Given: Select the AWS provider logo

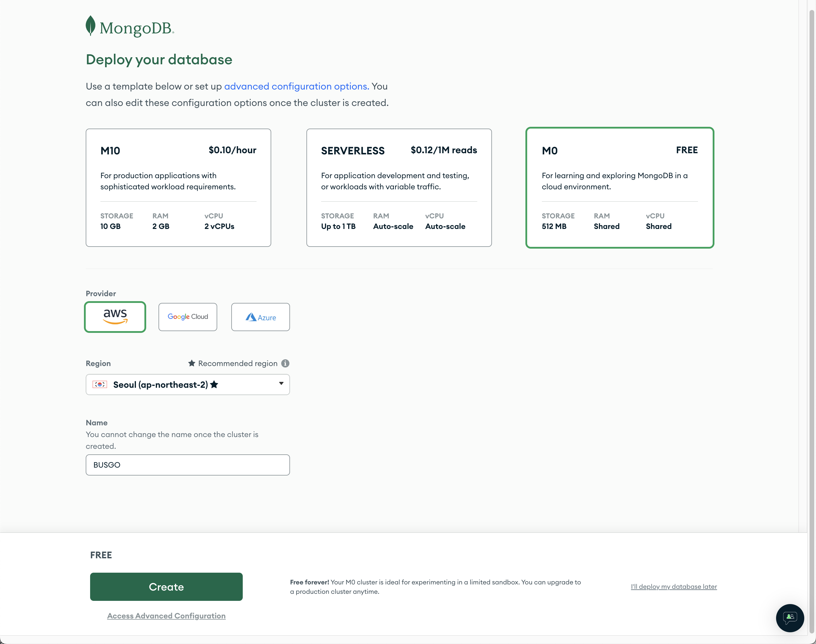Looking at the screenshot, I should 115,317.
